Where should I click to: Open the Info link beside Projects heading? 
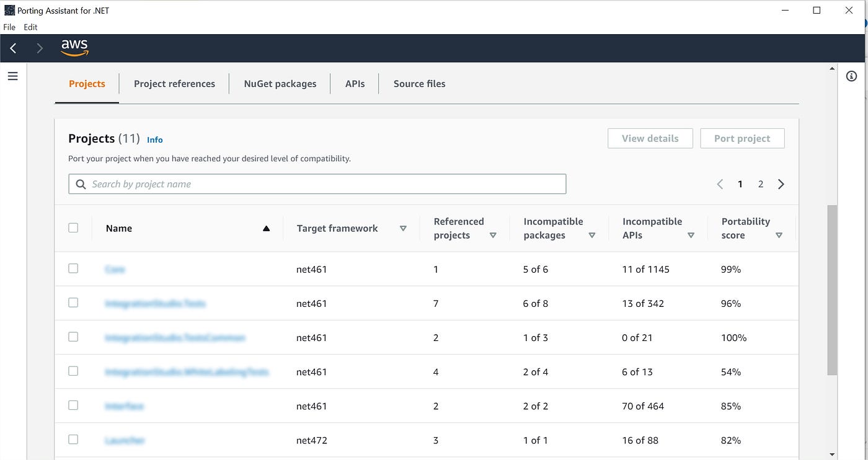coord(154,139)
